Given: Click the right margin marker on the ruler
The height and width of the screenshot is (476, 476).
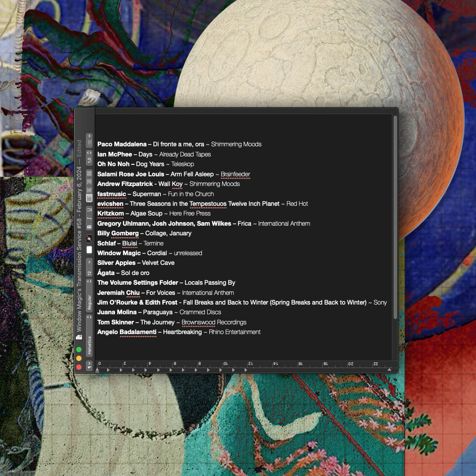Looking at the screenshot, I should coord(389,369).
